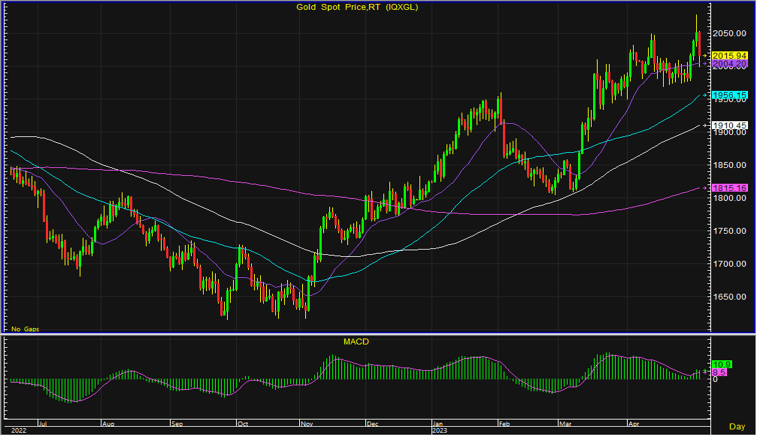The image size is (757, 436).
Task: Select the 2022 year marker on axis
Action: 17,430
